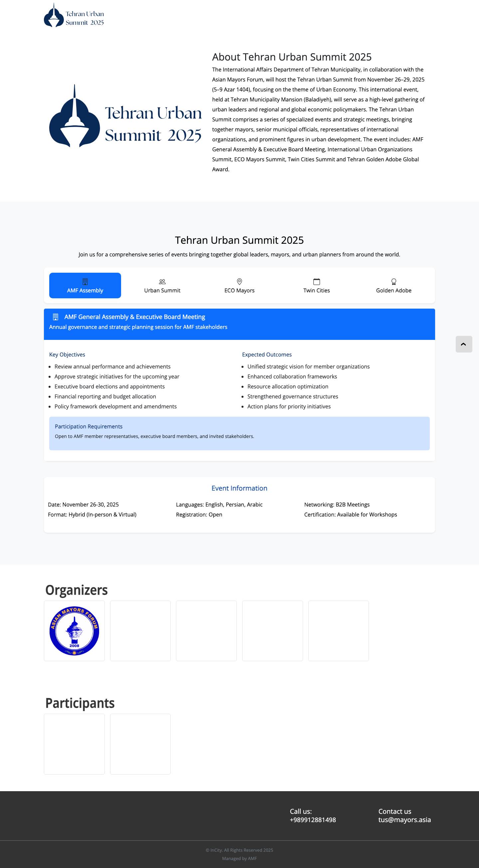Click the Expected Outcomes heading

(267, 355)
